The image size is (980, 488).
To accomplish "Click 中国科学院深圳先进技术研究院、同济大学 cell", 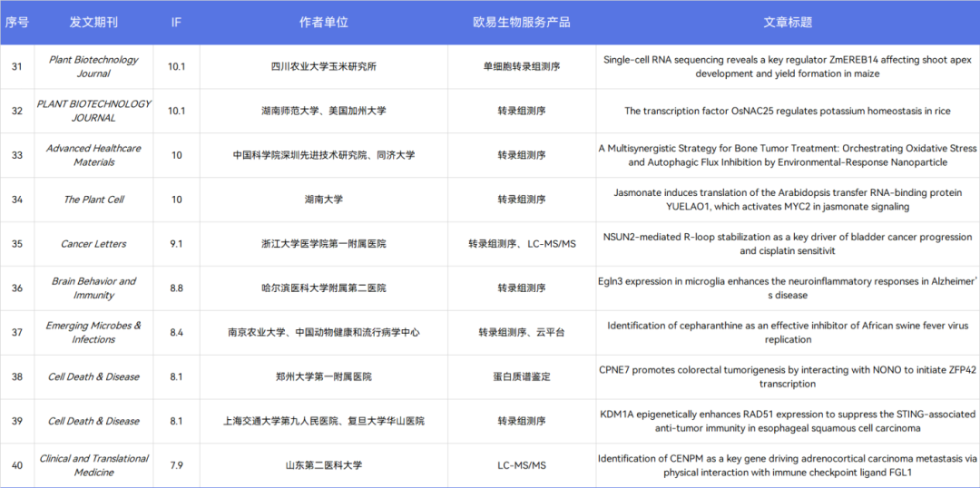I will point(324,155).
